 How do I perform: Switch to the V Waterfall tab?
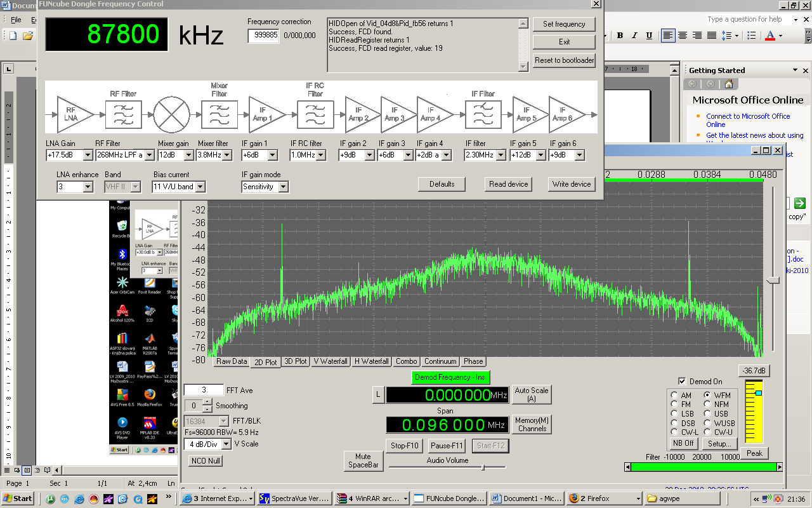[x=331, y=361]
